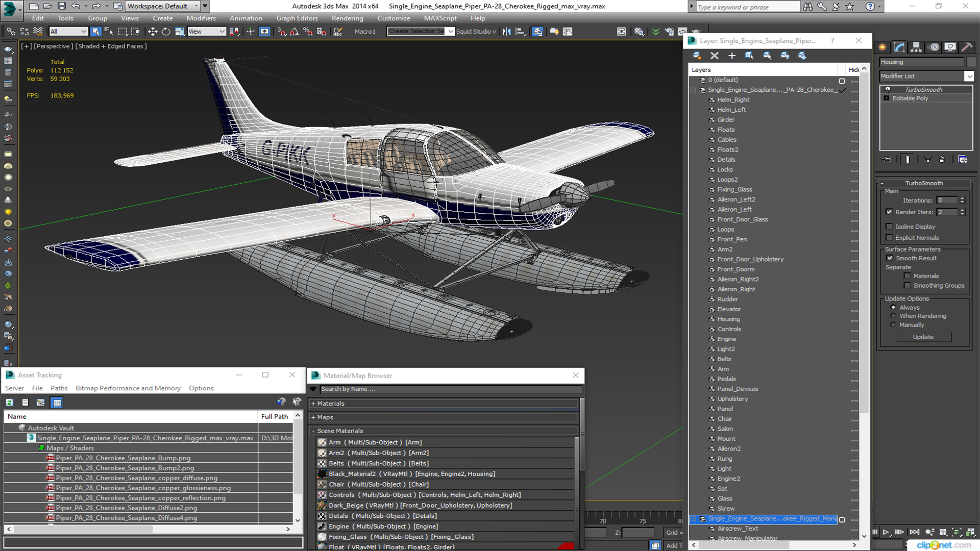Select the Always update radio button
Screen dimensions: 980x551
coord(893,308)
